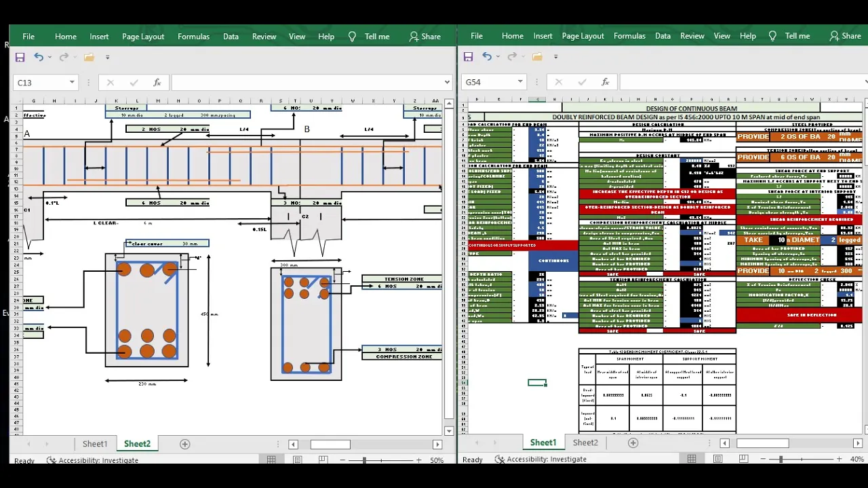Select the DESIGN OF CONTINUOUS BEAM title cell
This screenshot has width=868, height=488.
pos(691,108)
